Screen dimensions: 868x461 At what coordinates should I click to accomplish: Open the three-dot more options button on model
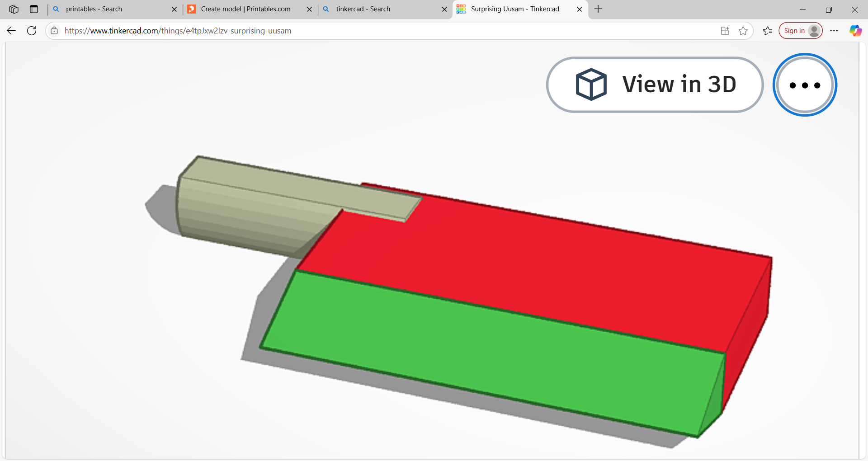pyautogui.click(x=805, y=85)
